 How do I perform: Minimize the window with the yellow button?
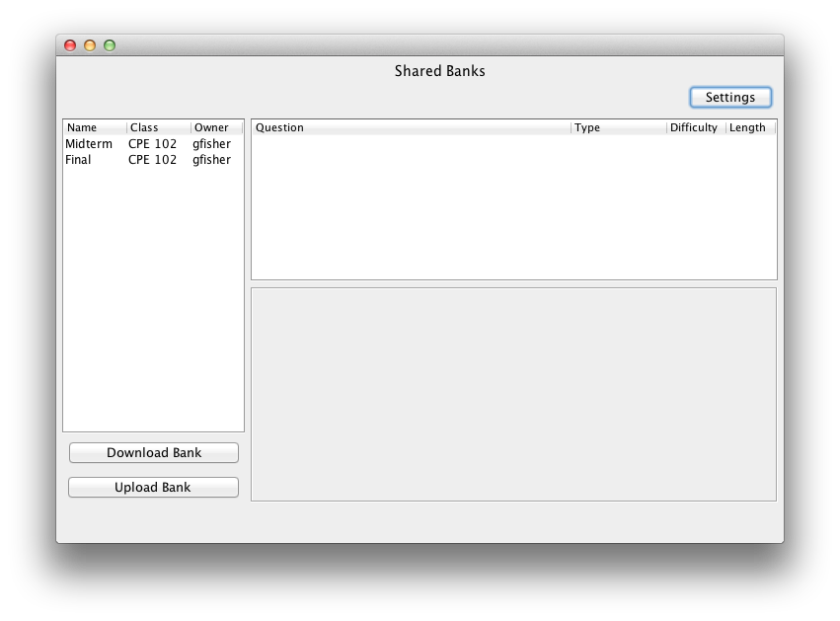tap(90, 45)
